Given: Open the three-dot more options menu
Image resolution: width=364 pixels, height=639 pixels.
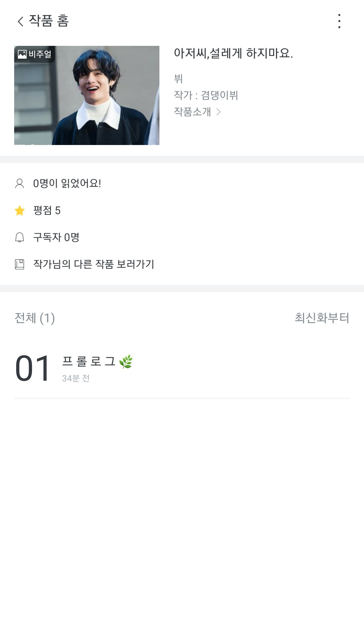Looking at the screenshot, I should [339, 21].
